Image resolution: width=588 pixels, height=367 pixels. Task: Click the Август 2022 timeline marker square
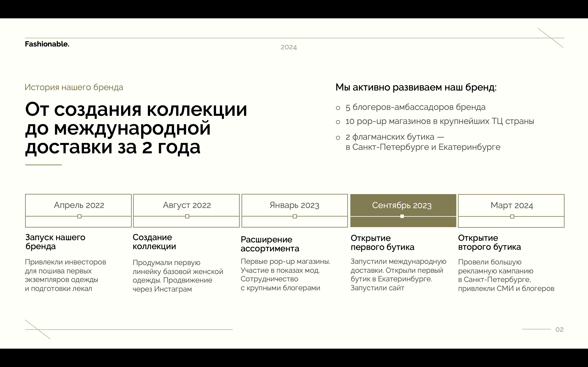pyautogui.click(x=187, y=216)
